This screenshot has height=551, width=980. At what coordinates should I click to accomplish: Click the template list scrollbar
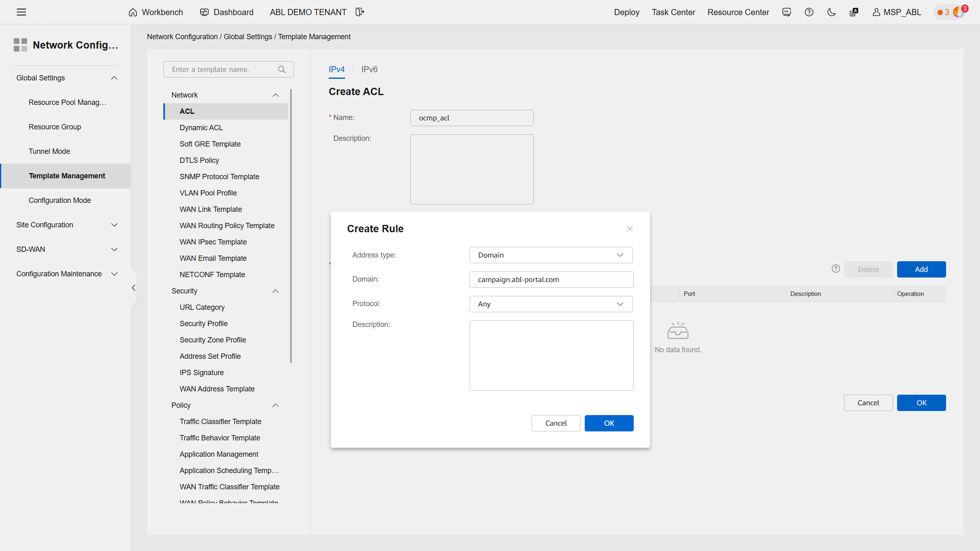pyautogui.click(x=291, y=224)
